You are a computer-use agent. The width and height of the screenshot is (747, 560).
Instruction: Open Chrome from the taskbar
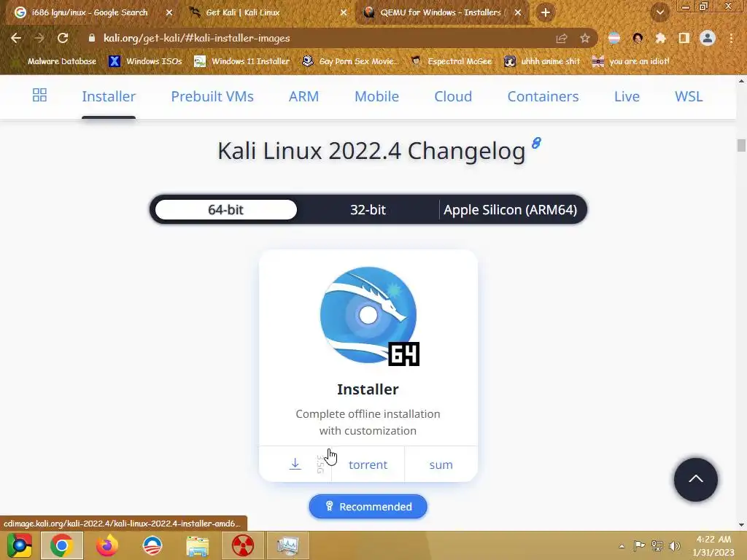click(62, 545)
